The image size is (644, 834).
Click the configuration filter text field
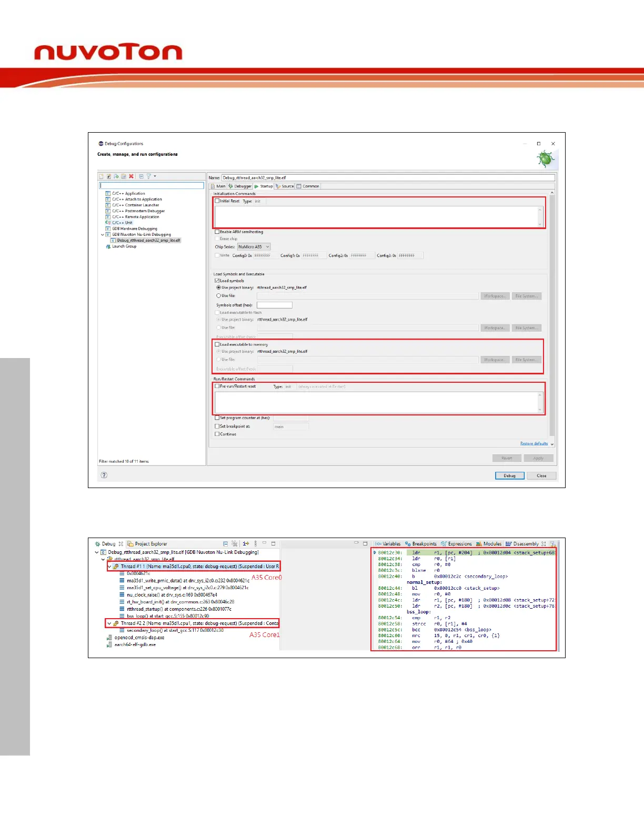click(x=152, y=185)
